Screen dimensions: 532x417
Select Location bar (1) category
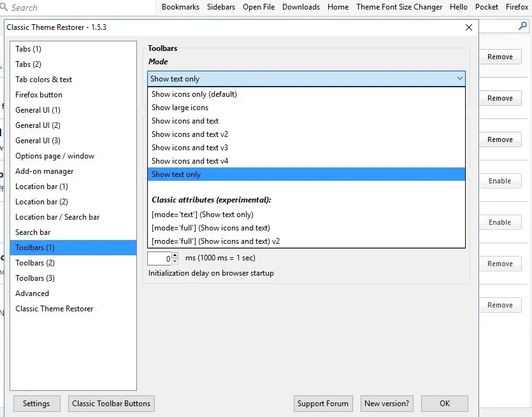coord(73,187)
